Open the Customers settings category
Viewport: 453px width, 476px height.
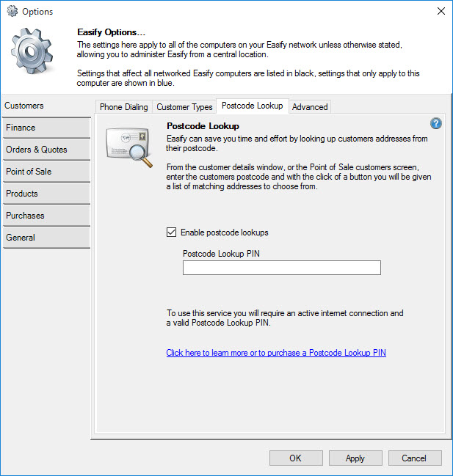(46, 106)
